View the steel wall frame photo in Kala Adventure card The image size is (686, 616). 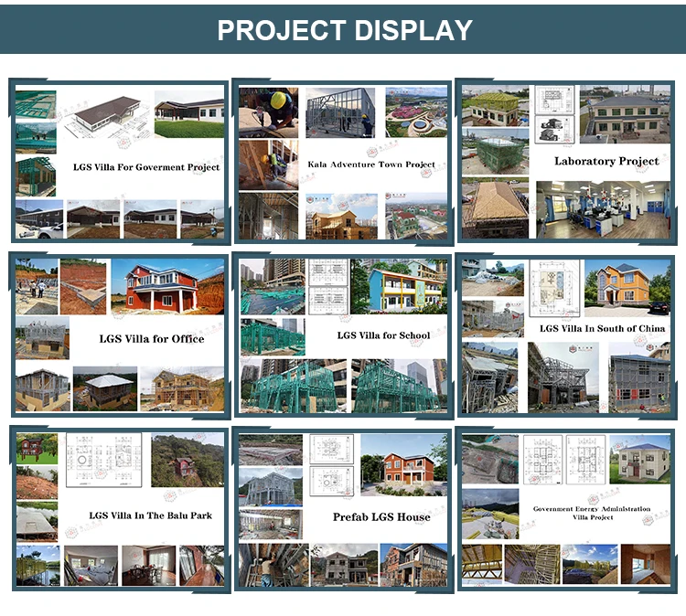(340, 112)
